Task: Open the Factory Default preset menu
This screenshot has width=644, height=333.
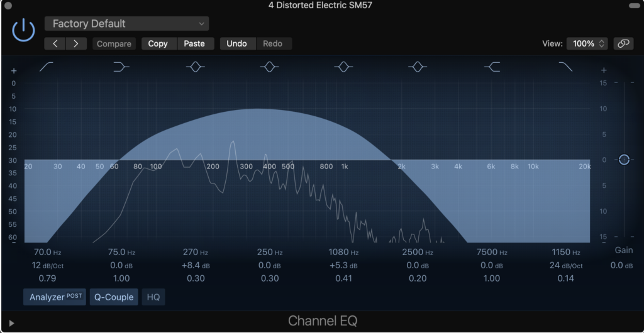Action: 126,24
